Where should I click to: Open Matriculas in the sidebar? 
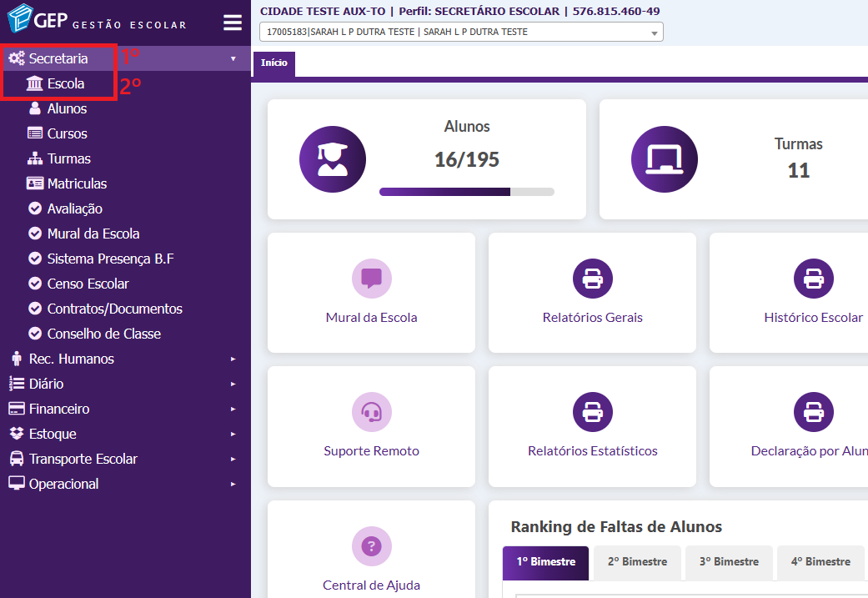[x=77, y=183]
